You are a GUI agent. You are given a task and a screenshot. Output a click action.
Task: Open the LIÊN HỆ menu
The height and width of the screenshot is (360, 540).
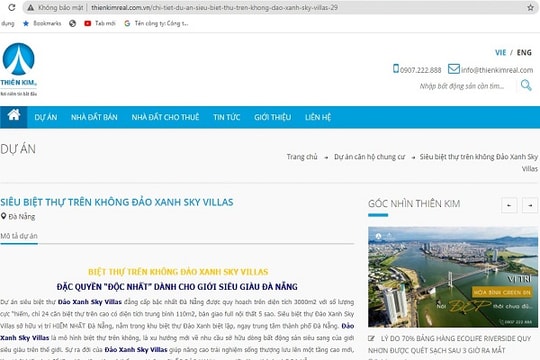pos(318,117)
